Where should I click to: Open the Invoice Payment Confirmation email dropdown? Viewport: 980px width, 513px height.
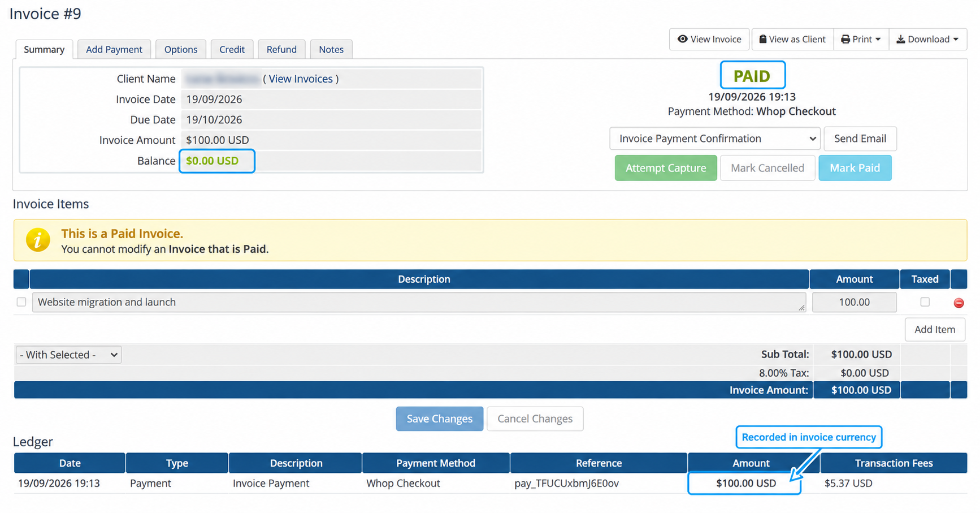[714, 139]
